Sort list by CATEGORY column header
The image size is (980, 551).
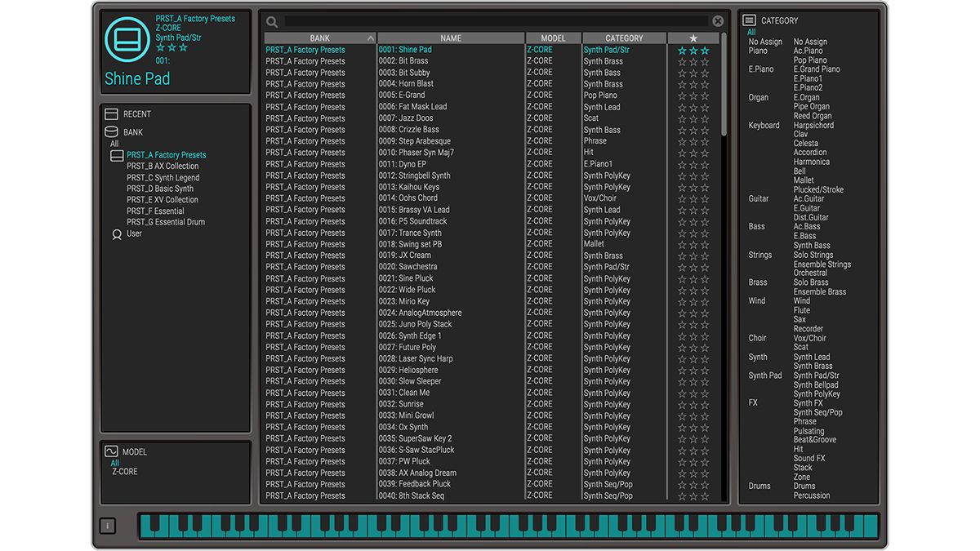[x=624, y=38]
